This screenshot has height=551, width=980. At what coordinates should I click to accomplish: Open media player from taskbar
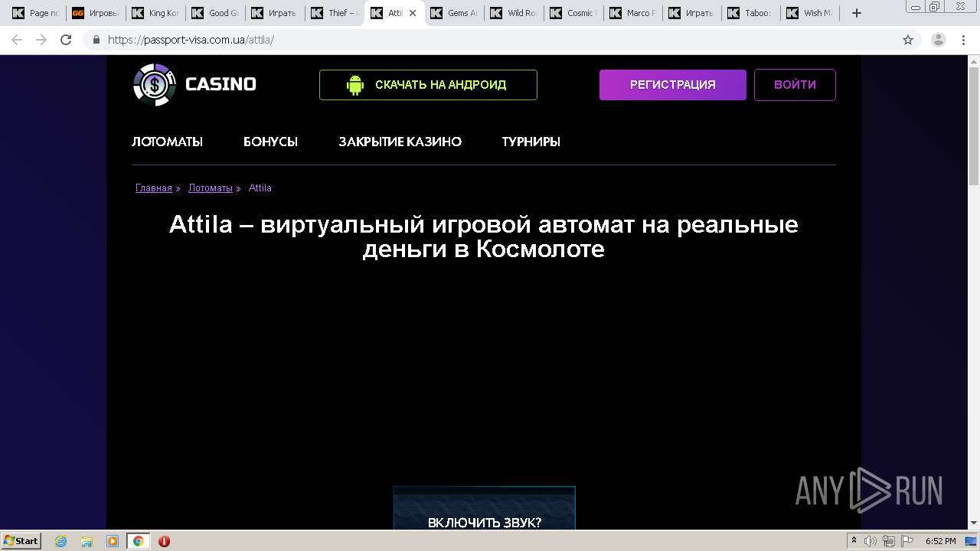(113, 541)
